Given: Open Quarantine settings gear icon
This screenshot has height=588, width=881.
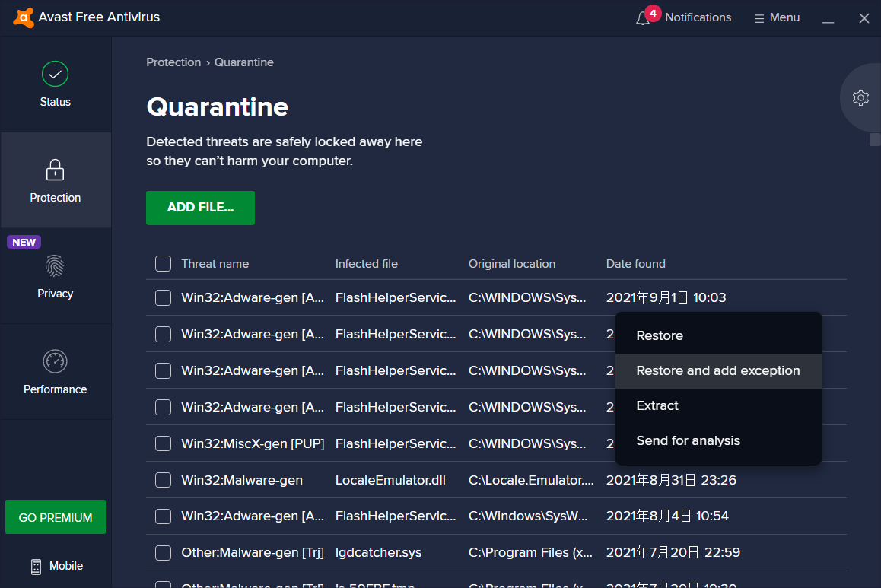Looking at the screenshot, I should [x=860, y=97].
